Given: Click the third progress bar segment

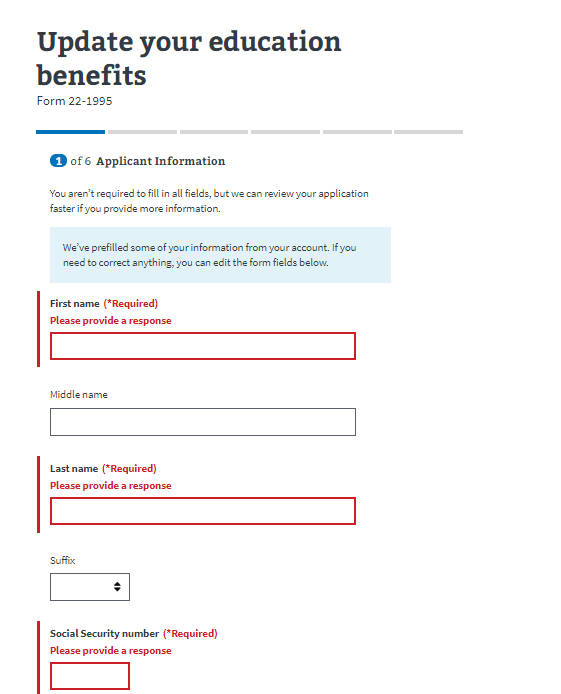Looking at the screenshot, I should coord(214,132).
